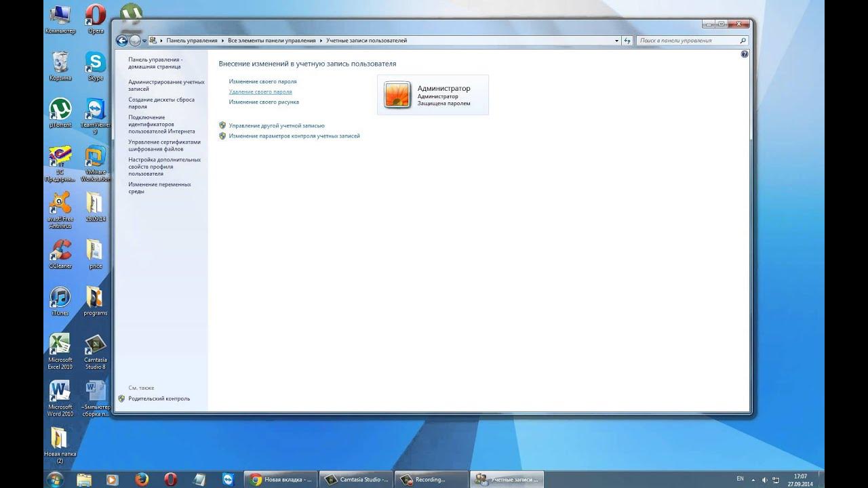868x488 pixels.
Task: Switch to Camtasia Studio taskbar window
Action: [x=355, y=479]
